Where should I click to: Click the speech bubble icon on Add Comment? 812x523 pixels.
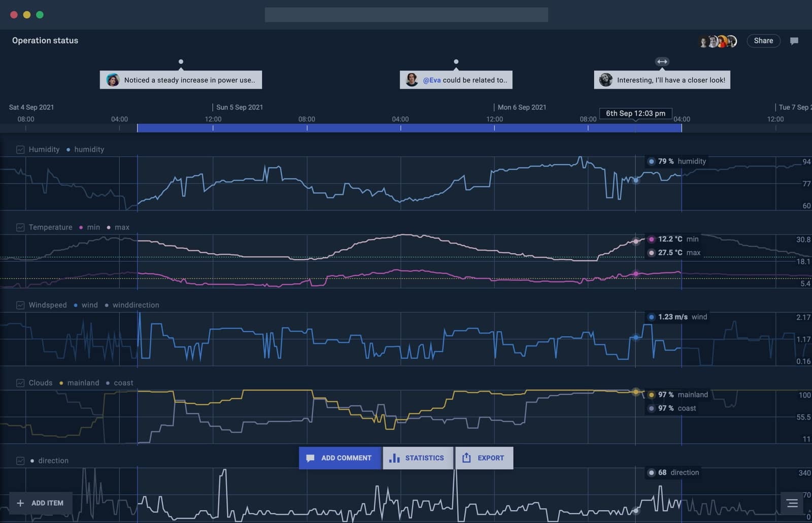pos(310,458)
